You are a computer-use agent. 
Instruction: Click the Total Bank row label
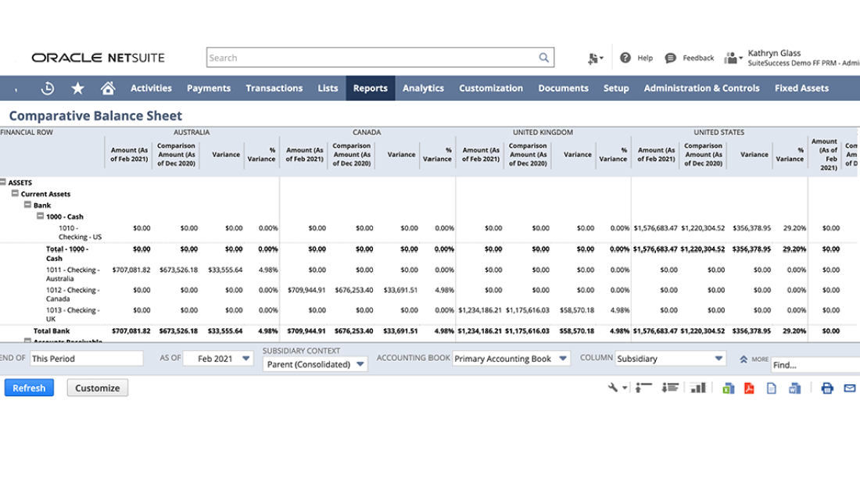(52, 331)
